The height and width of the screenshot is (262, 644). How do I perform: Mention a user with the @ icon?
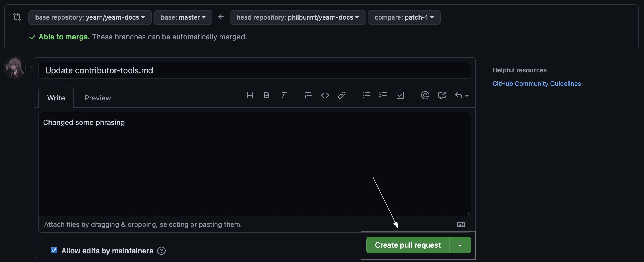(425, 96)
